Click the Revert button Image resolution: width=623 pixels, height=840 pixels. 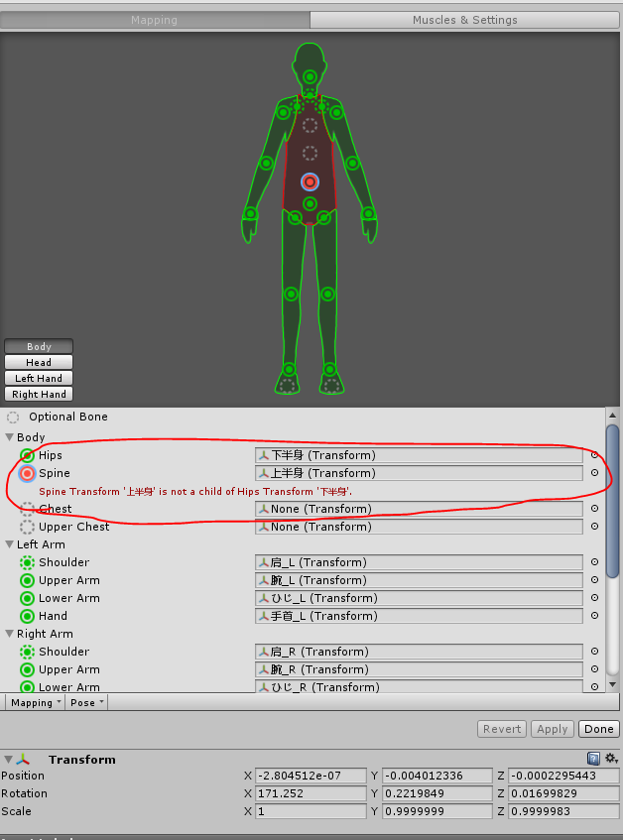(502, 729)
